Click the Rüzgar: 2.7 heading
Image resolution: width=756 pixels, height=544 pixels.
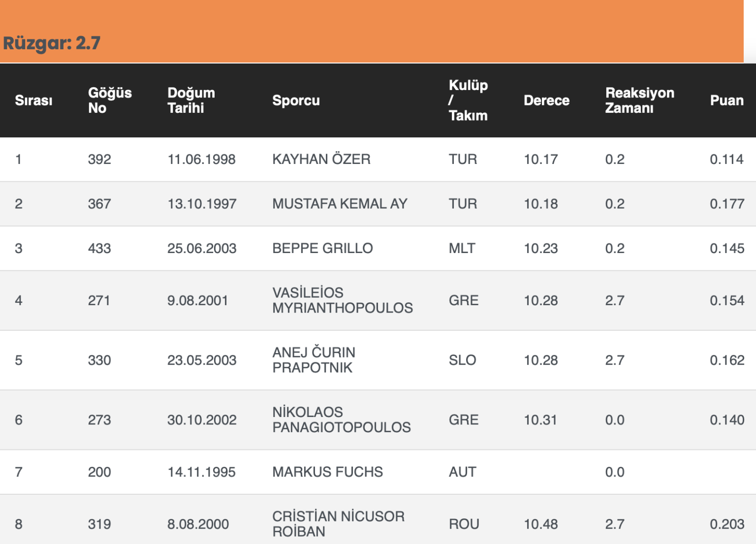(52, 43)
